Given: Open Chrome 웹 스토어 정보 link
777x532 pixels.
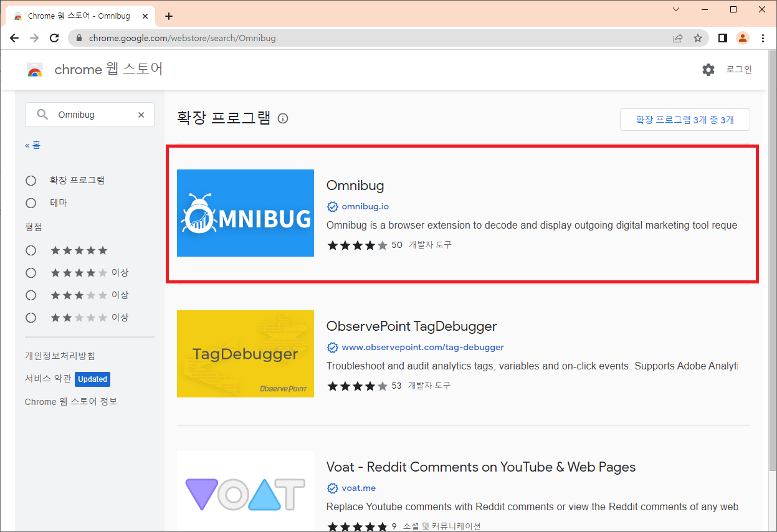Looking at the screenshot, I should [71, 402].
